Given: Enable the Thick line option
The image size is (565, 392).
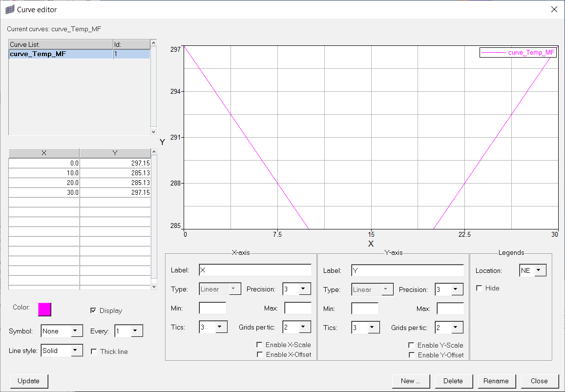Looking at the screenshot, I should pyautogui.click(x=94, y=351).
